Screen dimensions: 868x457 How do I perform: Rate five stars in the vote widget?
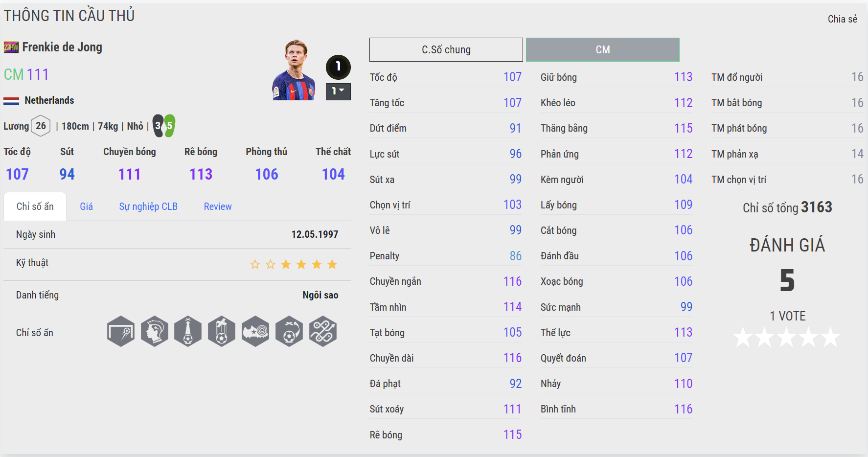coord(831,338)
